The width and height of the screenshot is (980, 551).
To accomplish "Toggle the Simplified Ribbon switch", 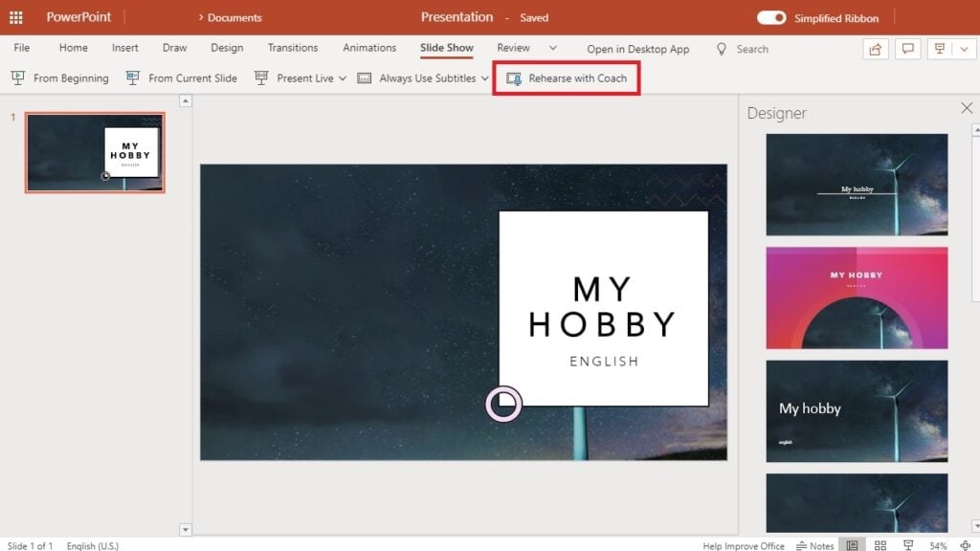I will point(771,17).
